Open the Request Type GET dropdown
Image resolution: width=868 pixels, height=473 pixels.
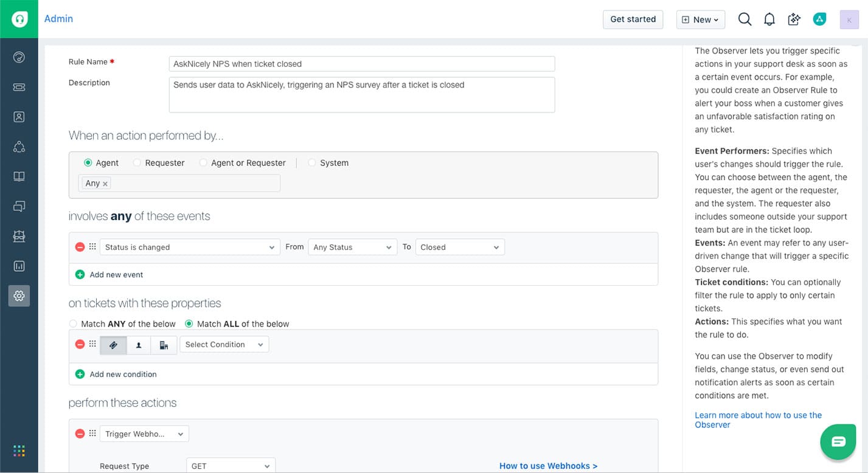(x=231, y=466)
